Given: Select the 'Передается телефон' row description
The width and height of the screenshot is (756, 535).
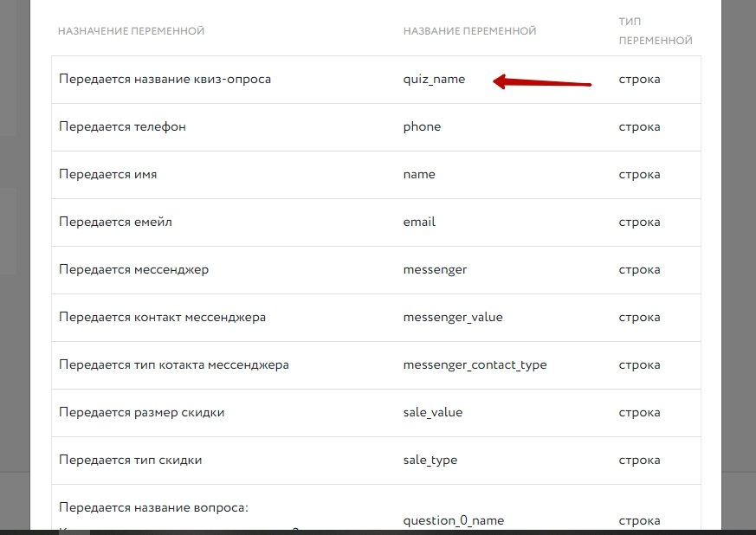Looking at the screenshot, I should pos(122,127).
